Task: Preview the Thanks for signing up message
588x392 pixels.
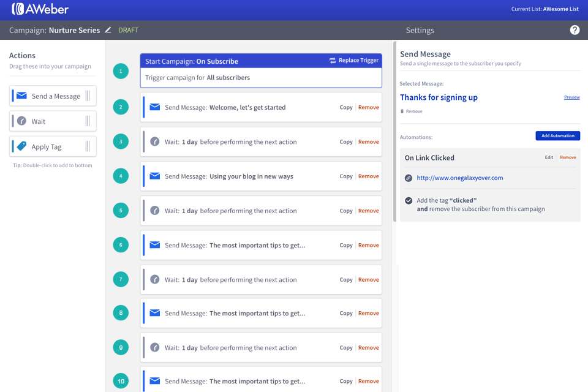Action: pos(571,97)
